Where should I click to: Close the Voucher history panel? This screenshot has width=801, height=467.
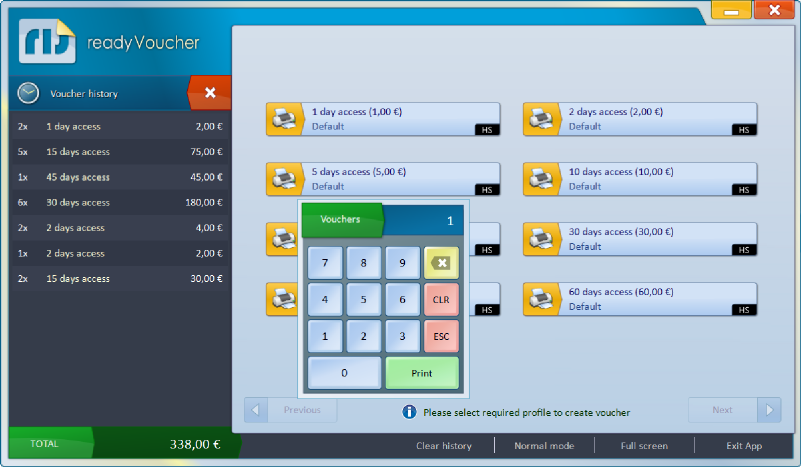210,93
